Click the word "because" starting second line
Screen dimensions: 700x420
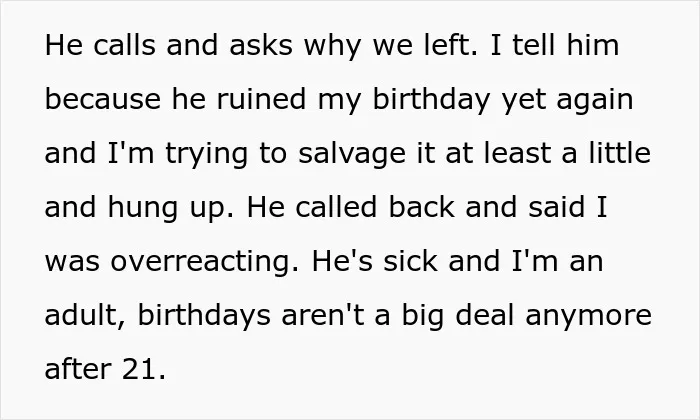pyautogui.click(x=103, y=99)
